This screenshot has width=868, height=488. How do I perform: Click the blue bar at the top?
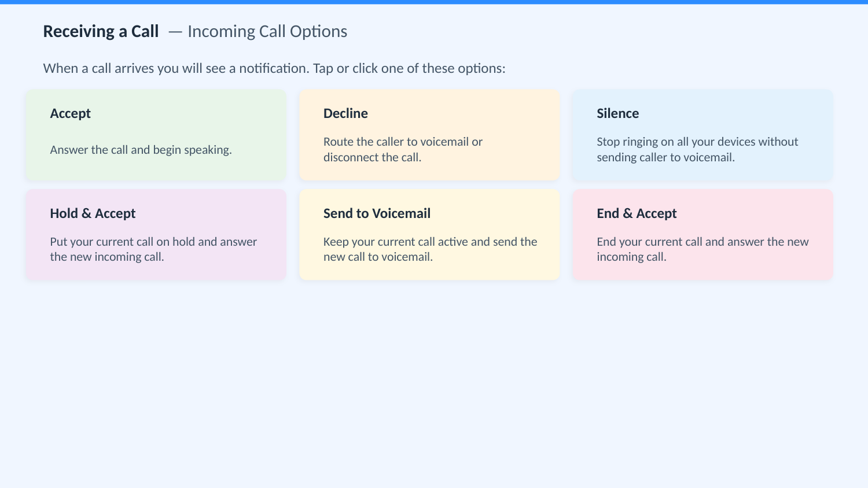tap(434, 2)
